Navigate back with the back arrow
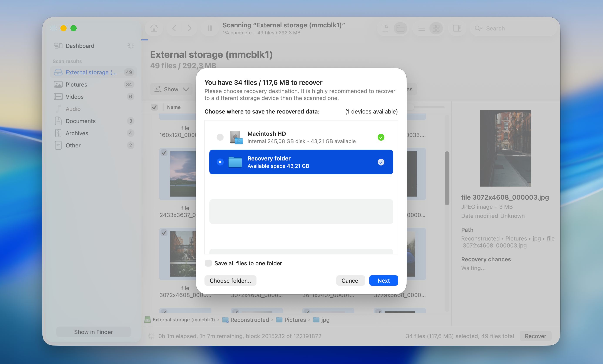The image size is (603, 364). click(x=174, y=28)
